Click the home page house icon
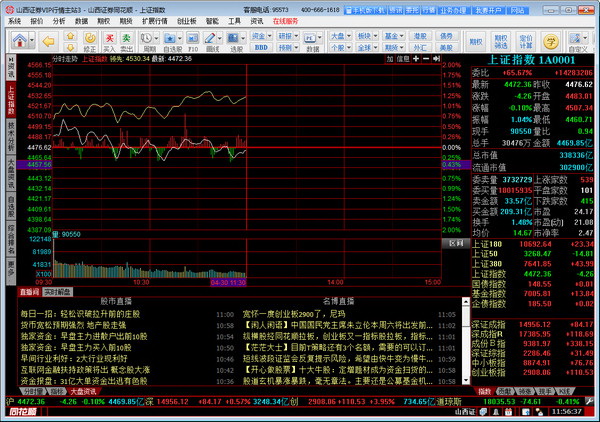 (20, 40)
